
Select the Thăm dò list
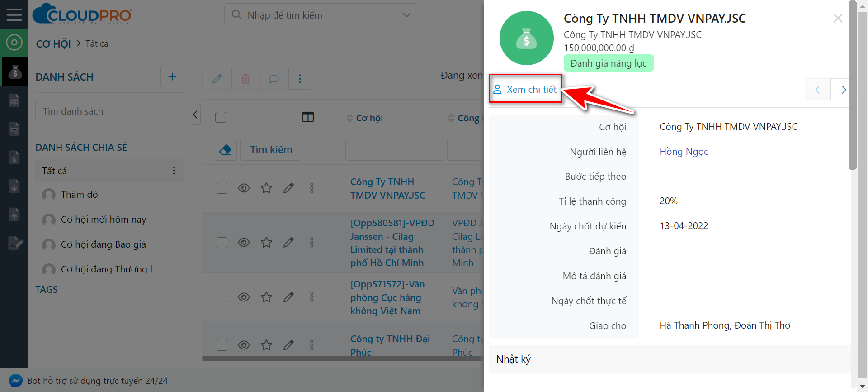point(79,195)
